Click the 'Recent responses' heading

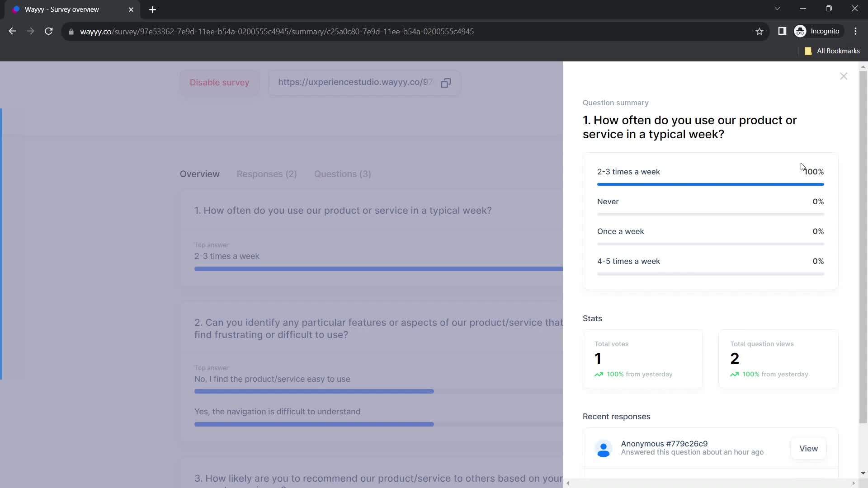(x=616, y=417)
